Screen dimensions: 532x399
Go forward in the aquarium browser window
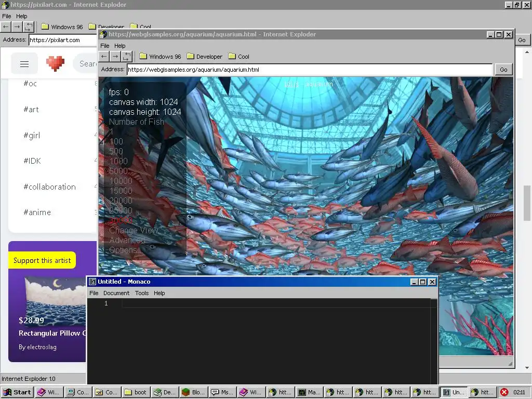tap(115, 56)
